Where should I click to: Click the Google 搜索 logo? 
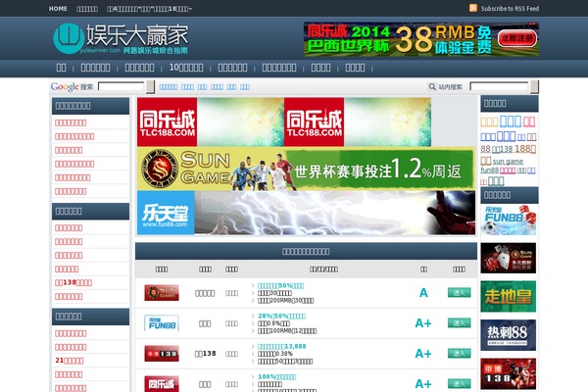72,86
